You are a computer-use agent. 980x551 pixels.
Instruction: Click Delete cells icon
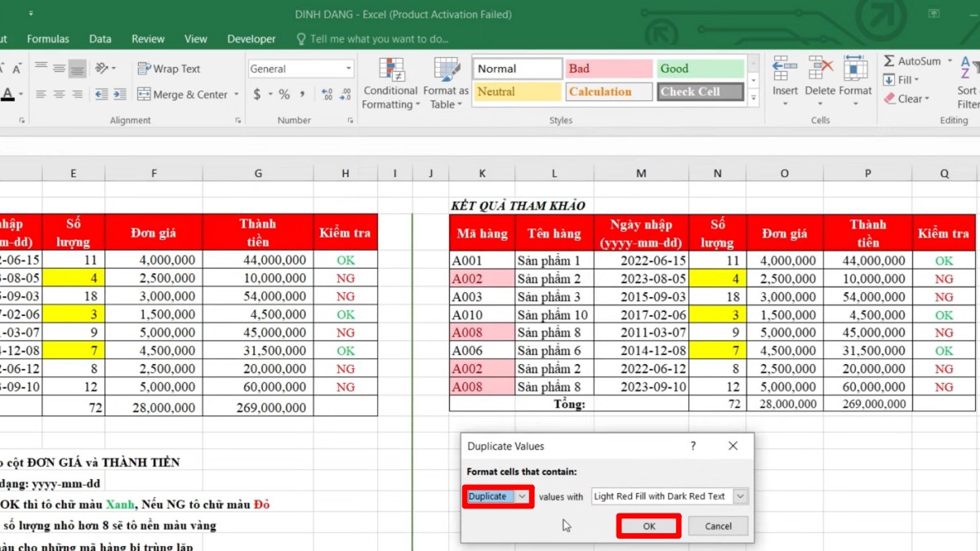(x=820, y=69)
